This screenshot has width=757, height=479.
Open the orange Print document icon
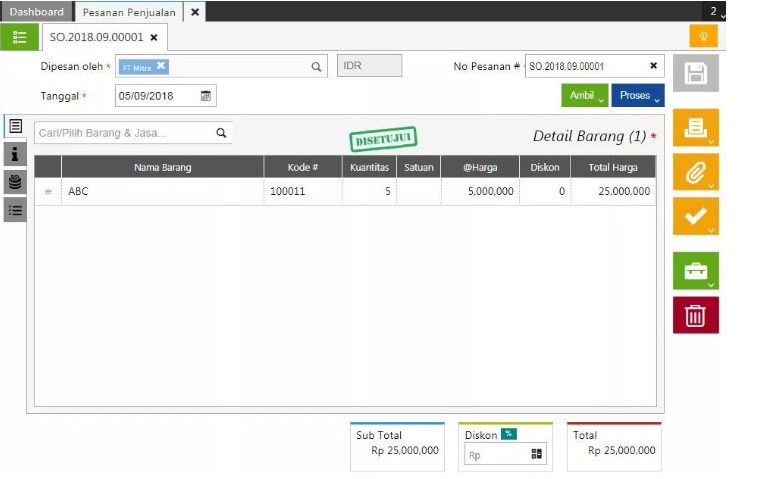point(695,128)
